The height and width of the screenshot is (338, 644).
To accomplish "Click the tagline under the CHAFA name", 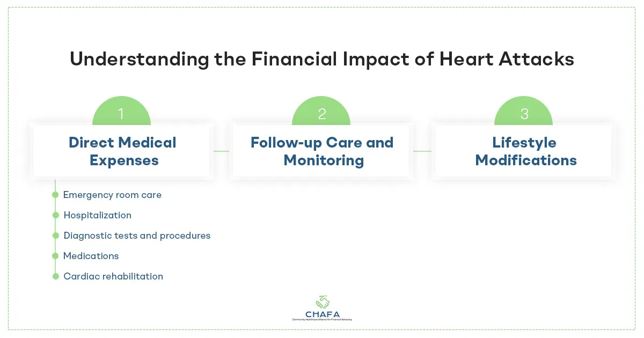I will click(x=322, y=319).
